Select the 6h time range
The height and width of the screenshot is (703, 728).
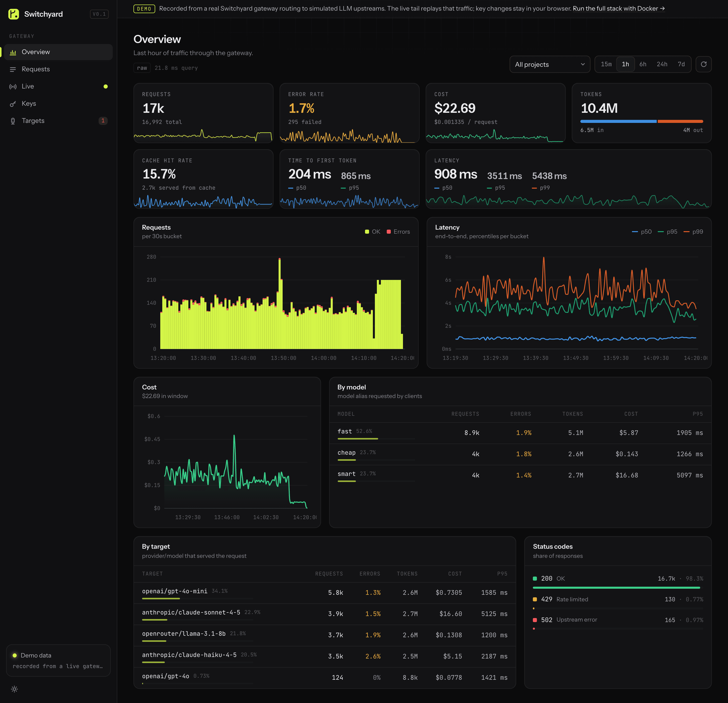[x=643, y=64]
